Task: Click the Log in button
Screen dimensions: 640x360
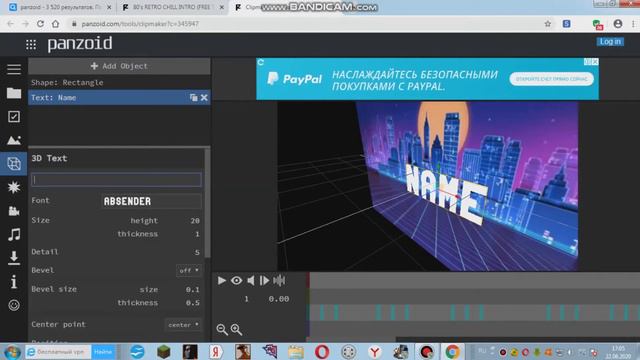Action: [610, 42]
